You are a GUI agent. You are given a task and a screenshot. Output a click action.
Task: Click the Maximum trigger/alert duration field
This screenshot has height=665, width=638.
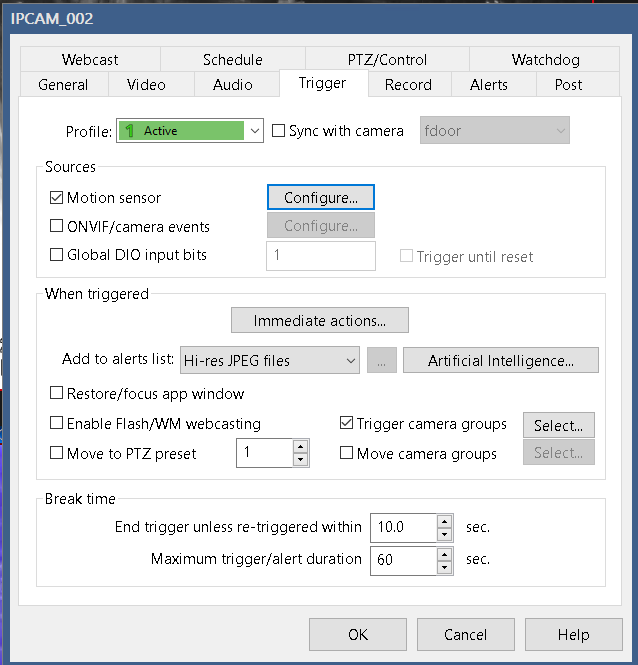[x=403, y=560]
